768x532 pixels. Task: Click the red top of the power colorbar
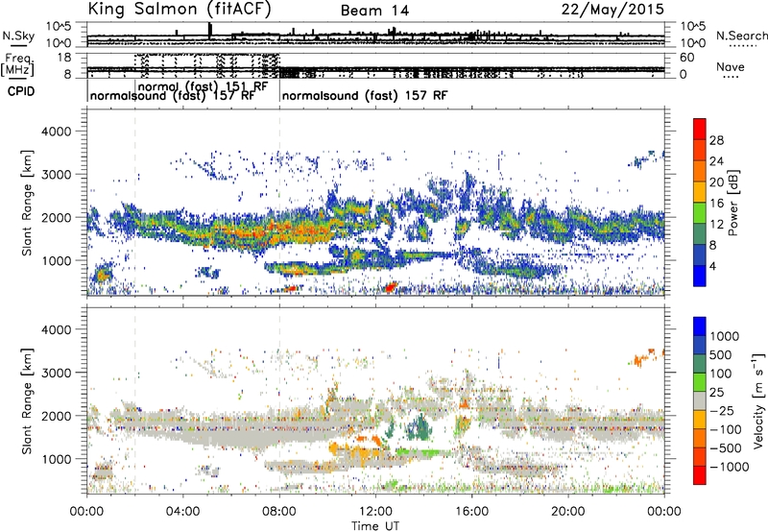click(x=700, y=129)
